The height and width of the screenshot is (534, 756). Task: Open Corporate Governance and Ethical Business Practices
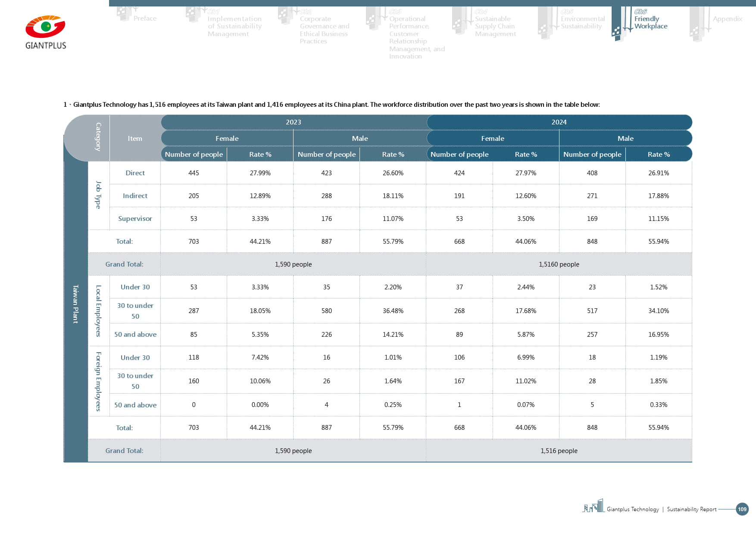[324, 30]
